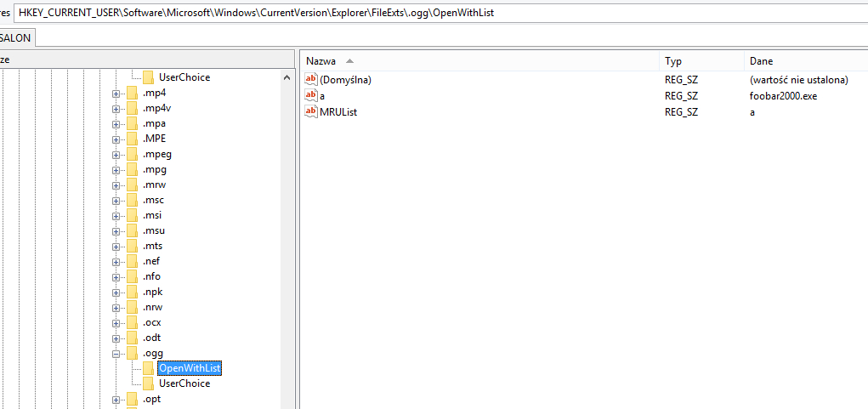868x409 pixels.
Task: Click the folder icon of .MPE key
Action: point(132,139)
